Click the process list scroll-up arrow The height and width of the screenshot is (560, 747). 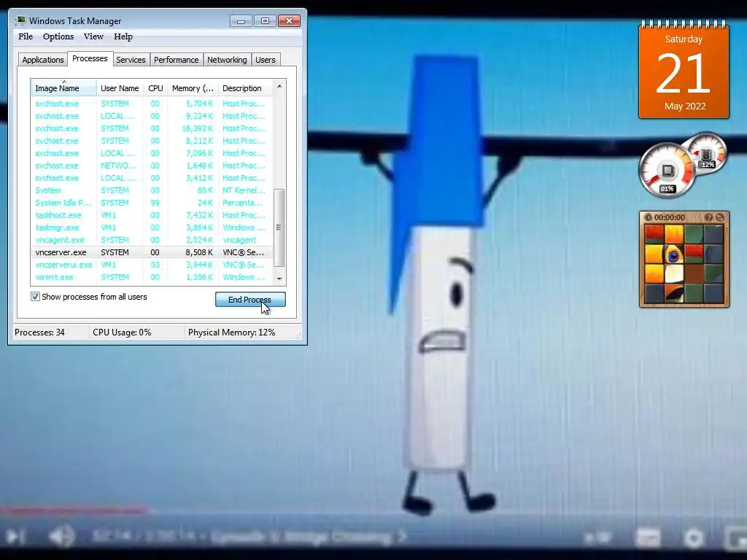pos(279,86)
